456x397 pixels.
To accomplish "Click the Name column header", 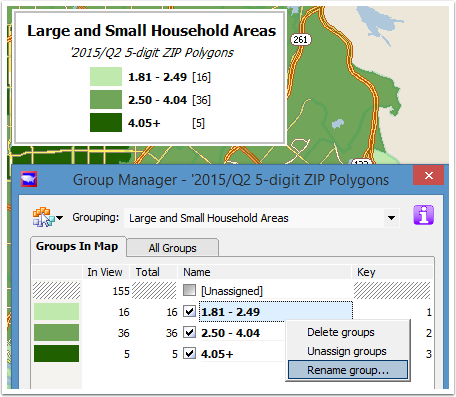I will tap(265, 272).
